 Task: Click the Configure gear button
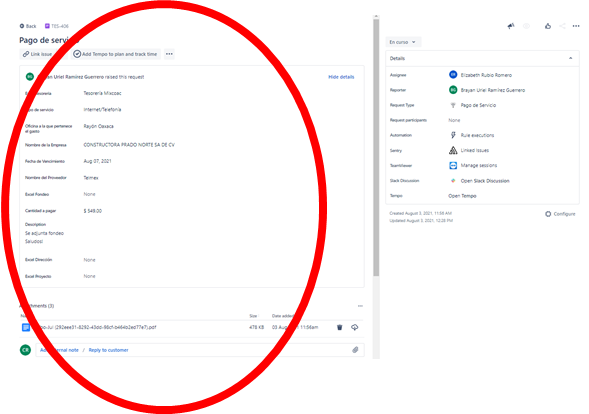(560, 214)
